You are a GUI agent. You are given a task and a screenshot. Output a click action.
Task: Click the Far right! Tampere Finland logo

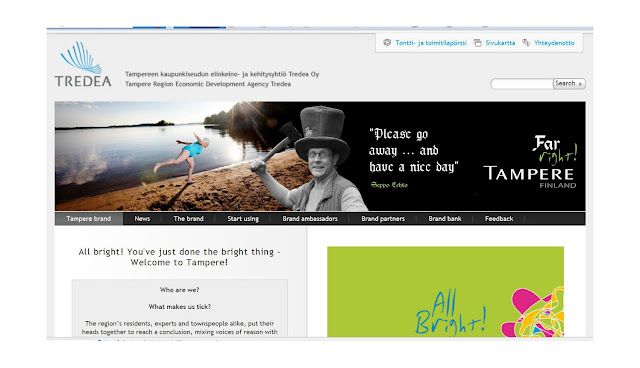tap(529, 162)
